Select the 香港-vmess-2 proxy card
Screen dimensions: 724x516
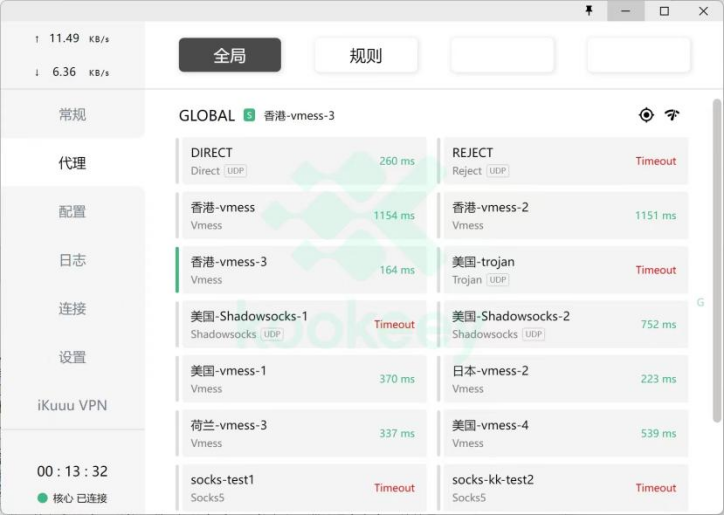pos(563,216)
